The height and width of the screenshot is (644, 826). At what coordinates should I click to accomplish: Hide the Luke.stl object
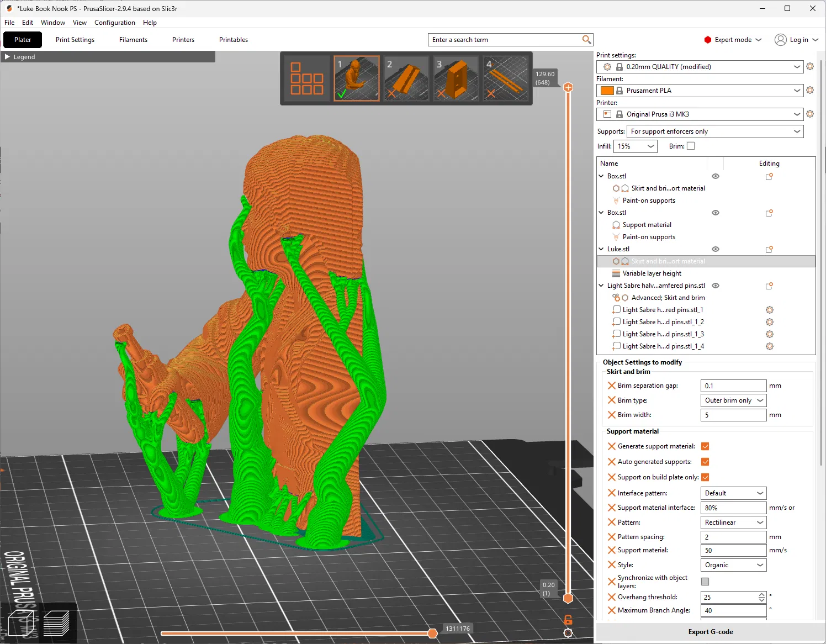tap(716, 249)
